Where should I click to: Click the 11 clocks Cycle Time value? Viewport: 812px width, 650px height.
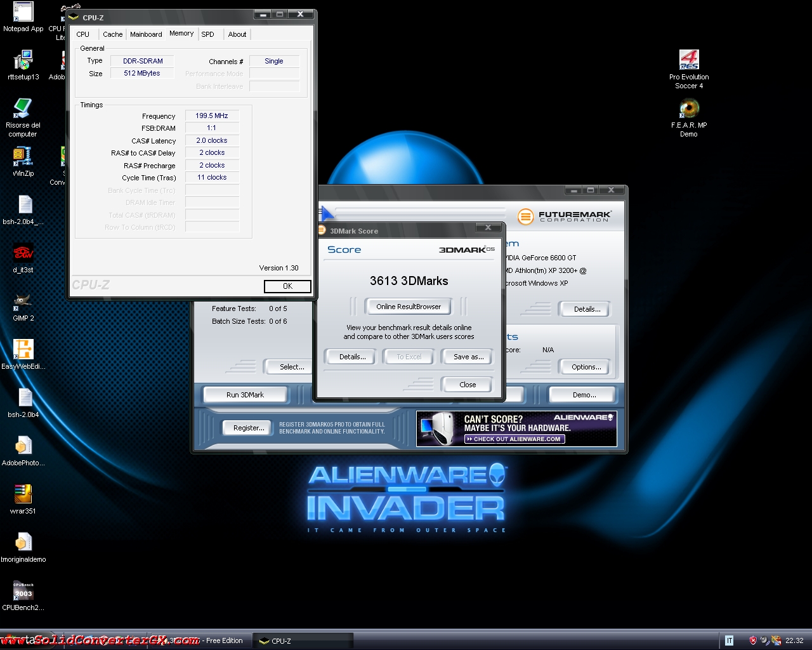point(212,178)
